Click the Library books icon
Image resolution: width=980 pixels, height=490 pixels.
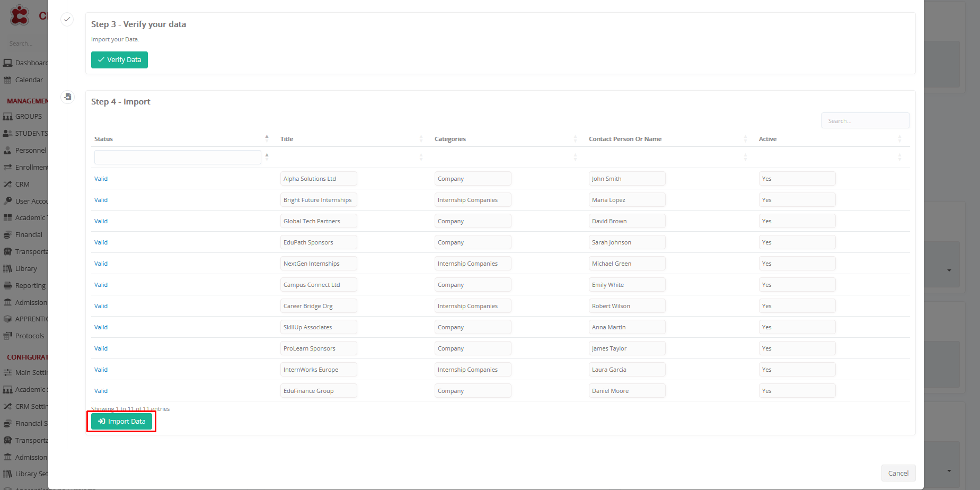pyautogui.click(x=7, y=269)
